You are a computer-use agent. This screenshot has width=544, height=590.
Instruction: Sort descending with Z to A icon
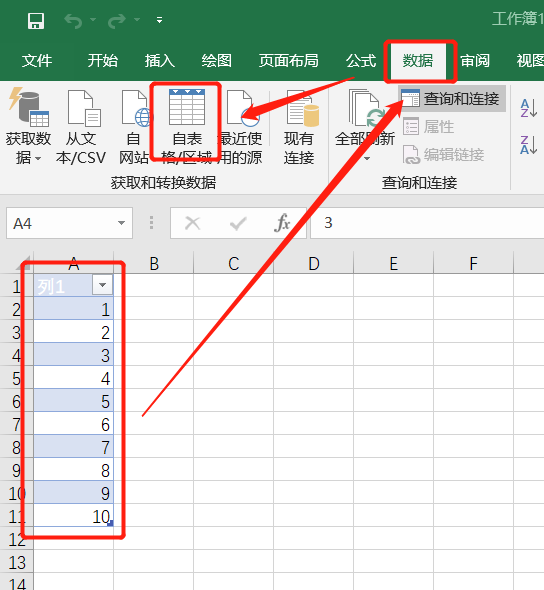pyautogui.click(x=528, y=145)
